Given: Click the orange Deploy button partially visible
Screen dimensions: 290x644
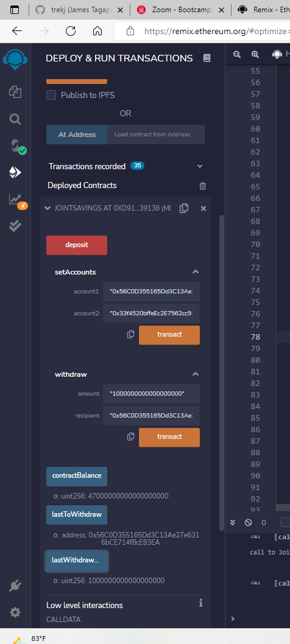Looking at the screenshot, I should [x=77, y=82].
